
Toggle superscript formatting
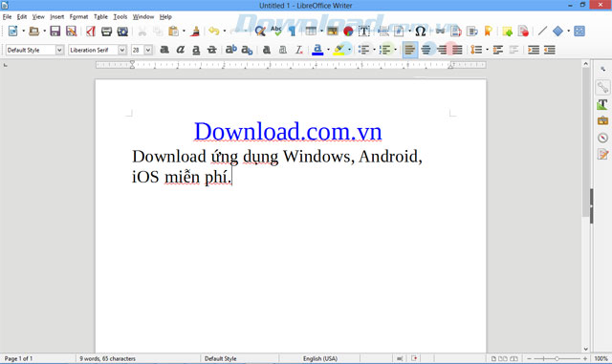tap(230, 50)
